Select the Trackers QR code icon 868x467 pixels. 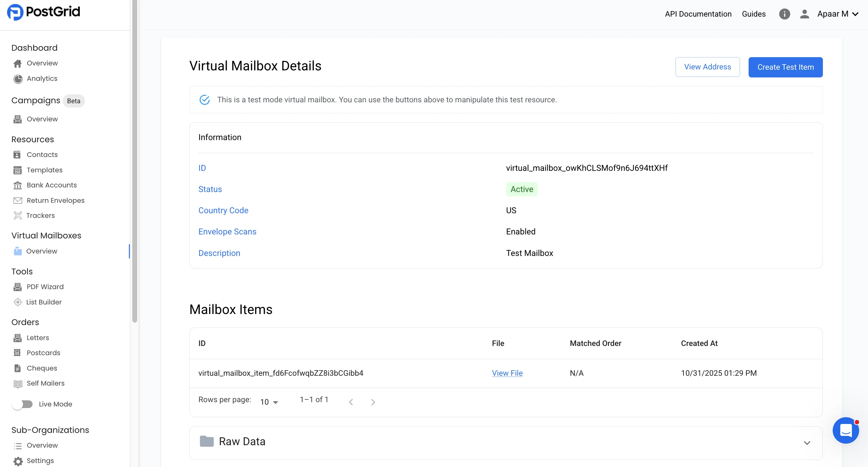click(18, 215)
